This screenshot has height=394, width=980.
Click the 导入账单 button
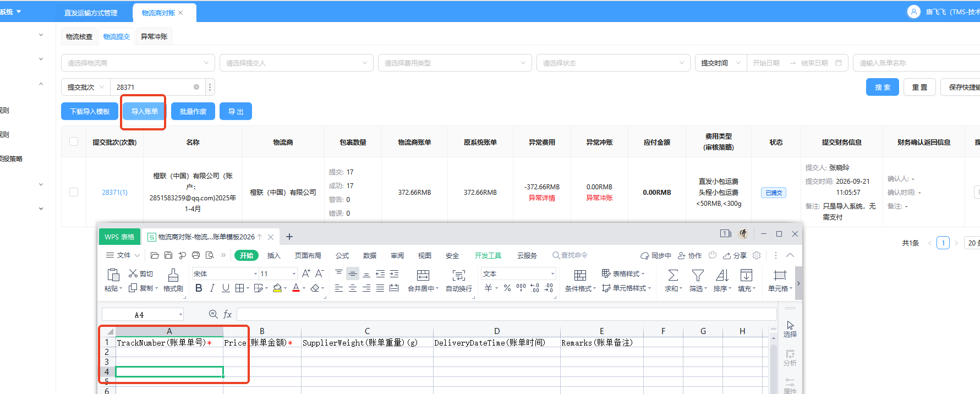coord(145,111)
